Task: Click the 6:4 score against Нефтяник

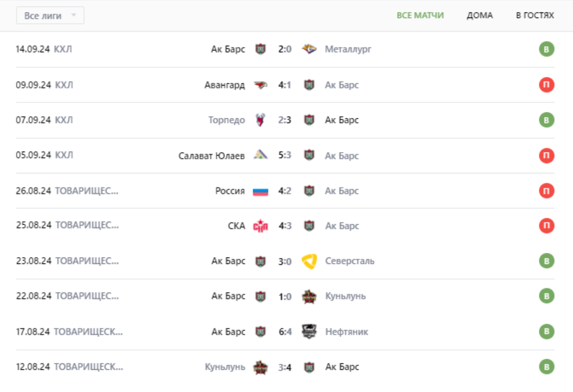Action: 285,331
